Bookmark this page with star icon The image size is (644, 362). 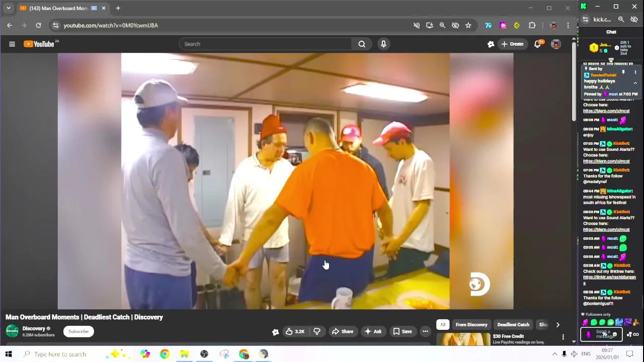[x=468, y=25]
